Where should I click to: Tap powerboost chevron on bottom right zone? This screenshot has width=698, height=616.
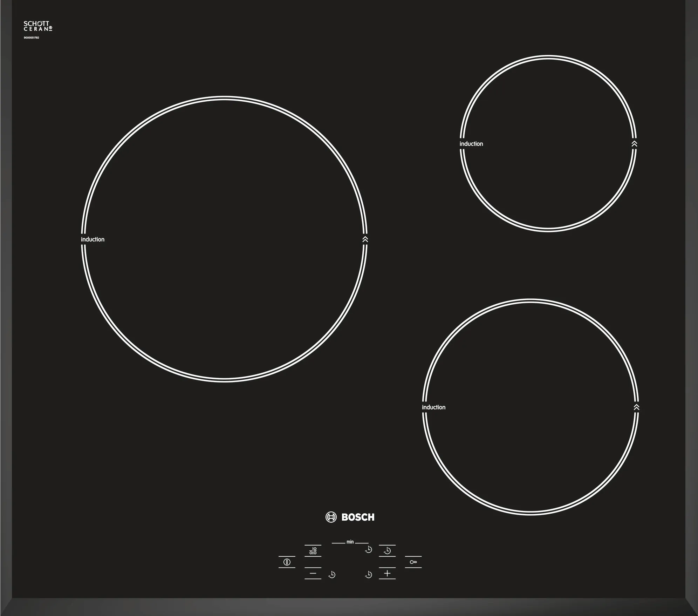click(x=637, y=407)
